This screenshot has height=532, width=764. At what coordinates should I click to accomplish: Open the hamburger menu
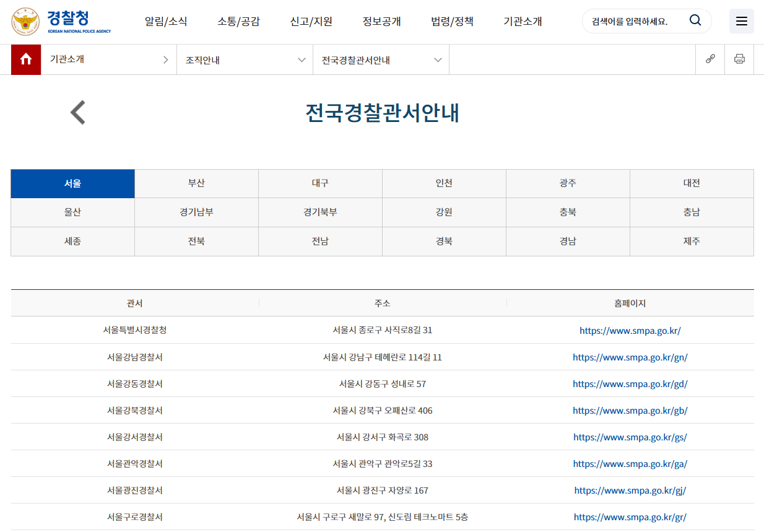[741, 20]
